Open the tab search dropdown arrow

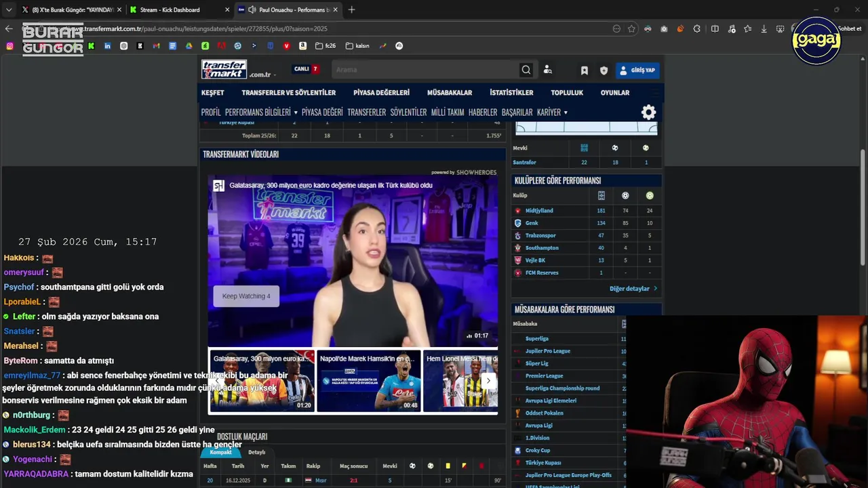pos(9,9)
